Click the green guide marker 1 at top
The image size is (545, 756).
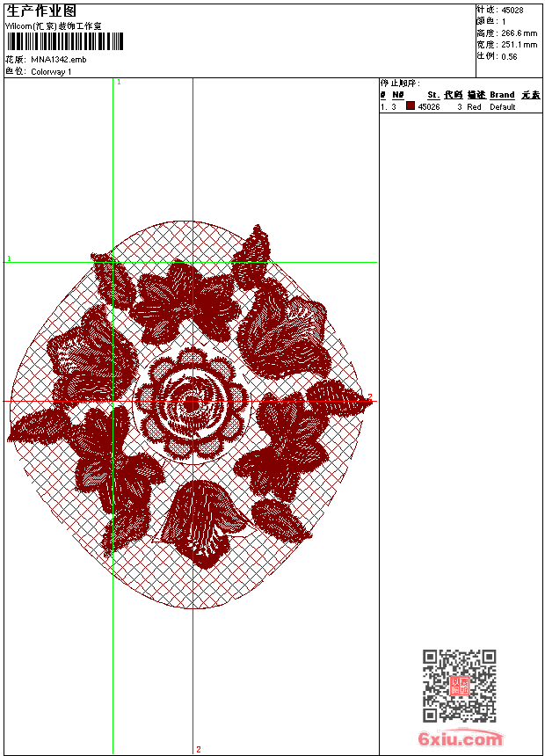tap(119, 82)
